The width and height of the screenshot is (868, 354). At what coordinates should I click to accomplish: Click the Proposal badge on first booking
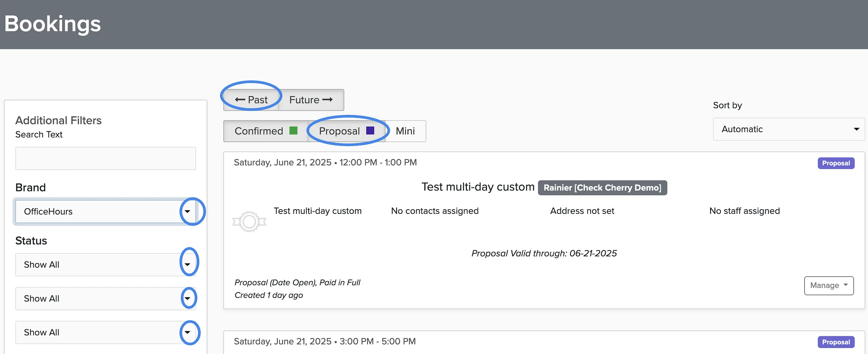point(836,163)
